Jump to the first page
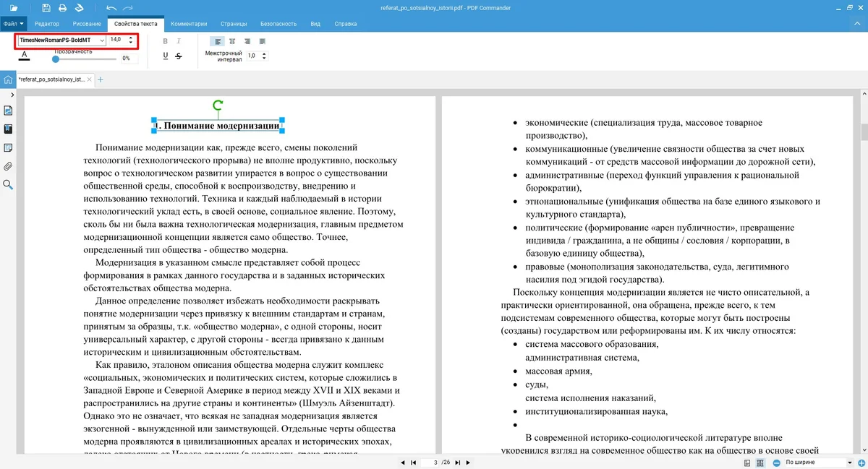Viewport: 868px width, 469px height. click(413, 462)
